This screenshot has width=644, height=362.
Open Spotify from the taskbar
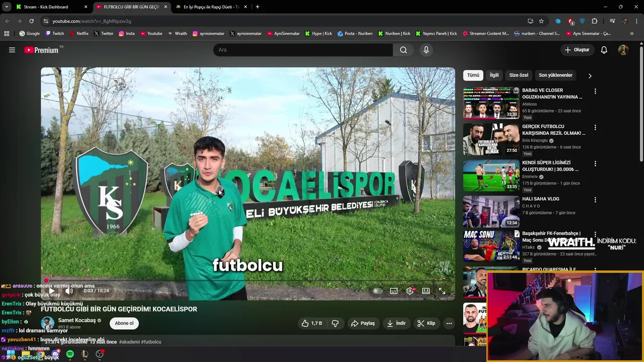70,354
